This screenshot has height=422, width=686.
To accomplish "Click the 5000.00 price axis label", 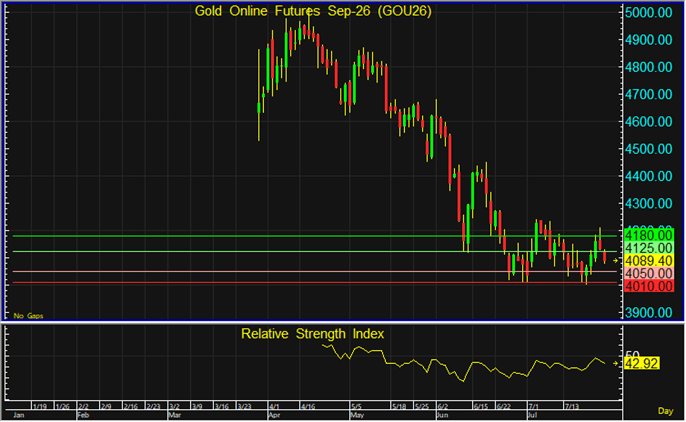I will [649, 12].
